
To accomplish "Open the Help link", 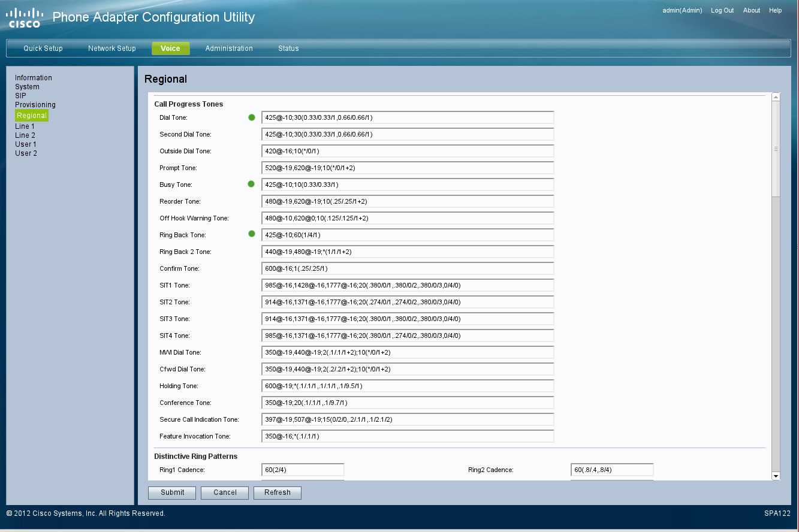I will coord(775,11).
